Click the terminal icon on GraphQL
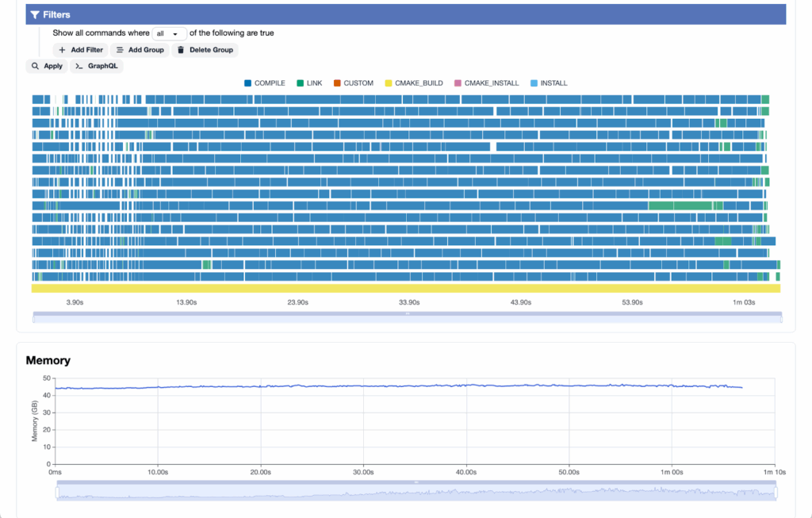 79,67
